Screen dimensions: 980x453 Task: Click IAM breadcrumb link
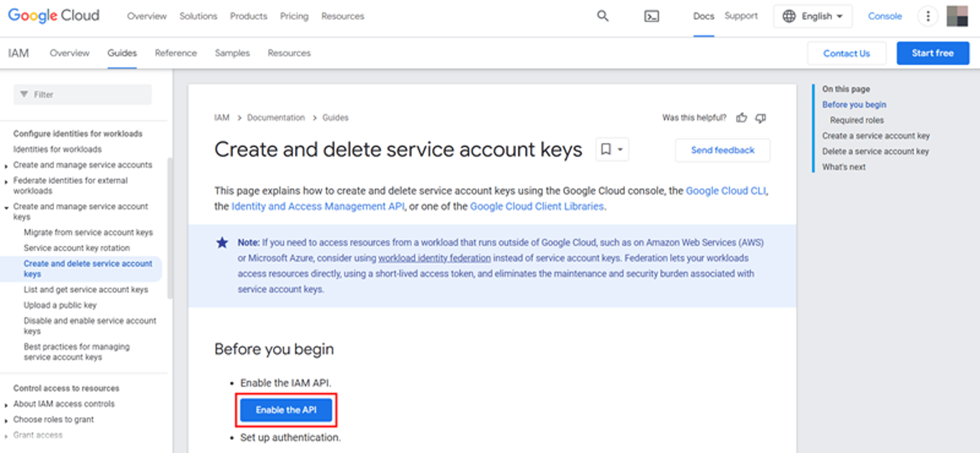pos(222,118)
